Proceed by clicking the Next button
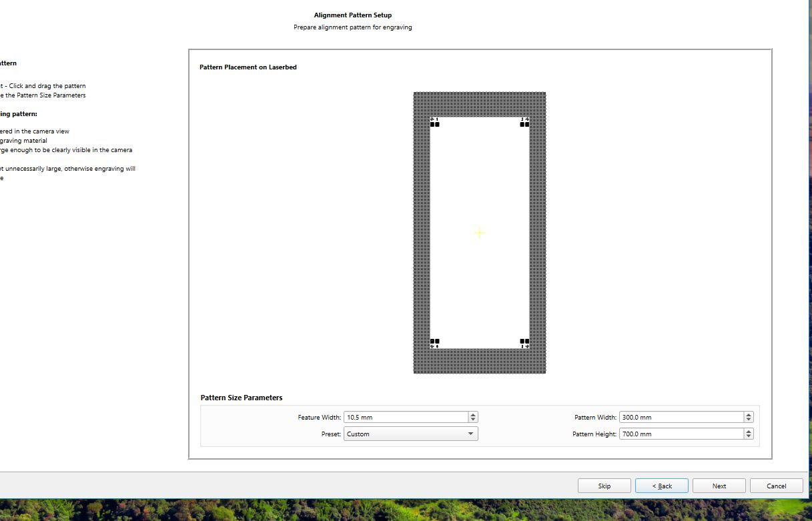The height and width of the screenshot is (521, 812). click(x=719, y=486)
